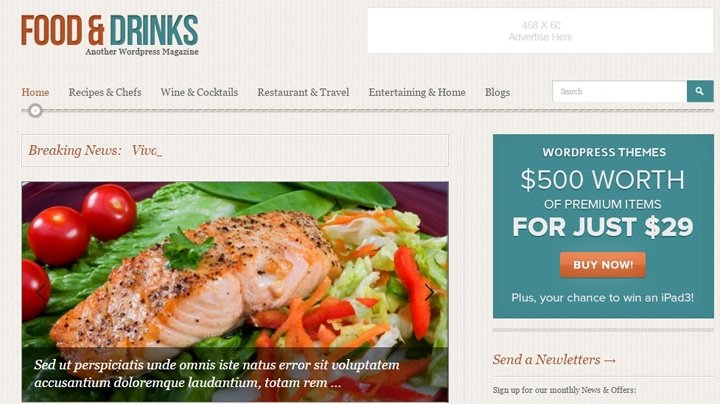This screenshot has height=404, width=720.
Task: Go to the Blogs page
Action: 497,92
